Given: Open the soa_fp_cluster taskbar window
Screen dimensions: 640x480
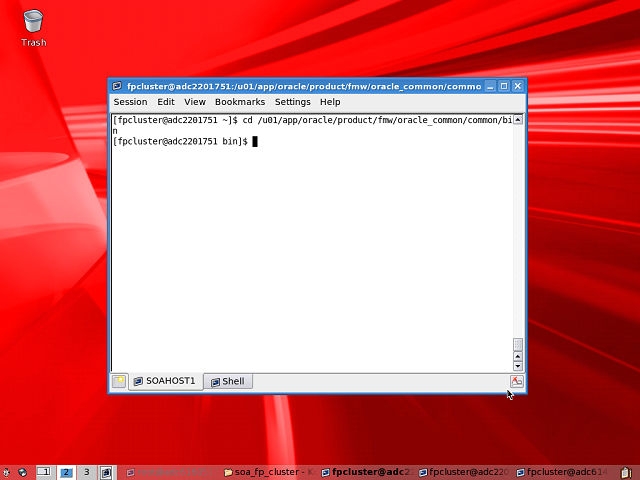Looking at the screenshot, I should pyautogui.click(x=270, y=472).
